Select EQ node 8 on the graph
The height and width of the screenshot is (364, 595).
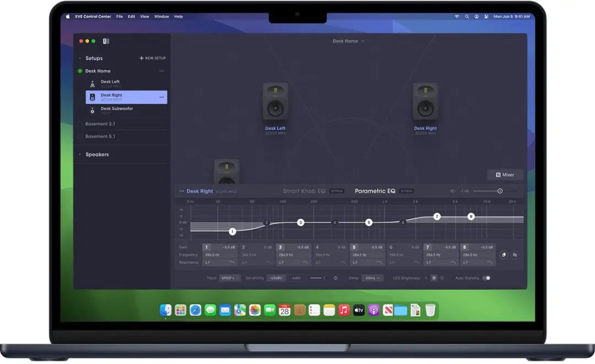[x=471, y=216]
